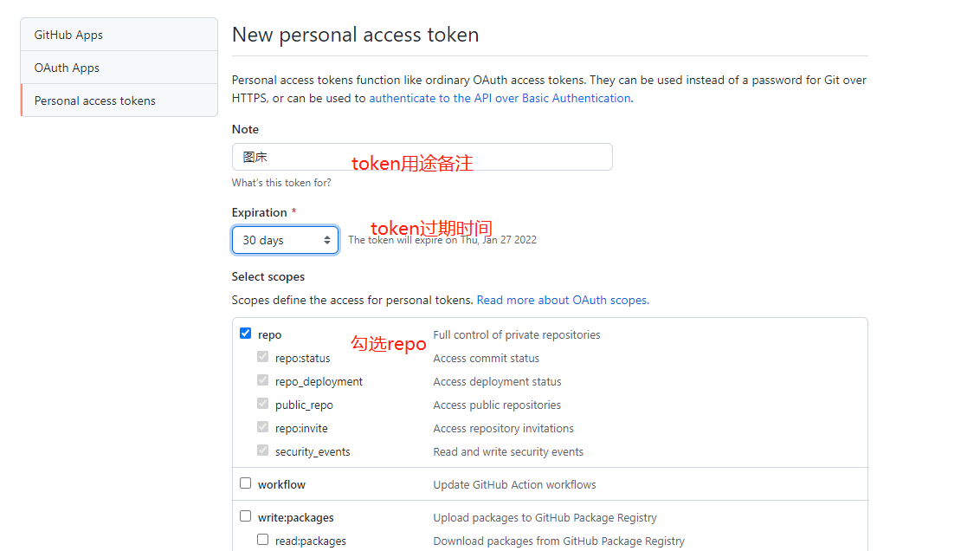Uncheck the repo scope checkbox
Viewport: 980px width, 551px height.
pyautogui.click(x=246, y=334)
